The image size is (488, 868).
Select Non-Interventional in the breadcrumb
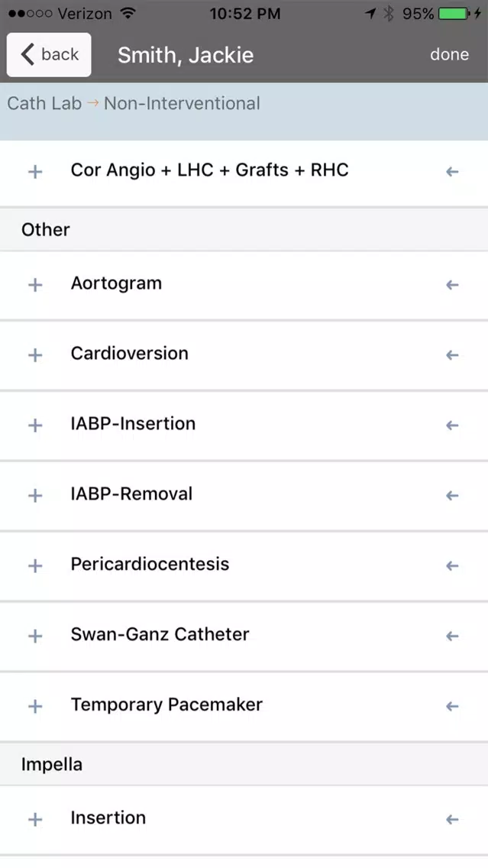click(182, 103)
